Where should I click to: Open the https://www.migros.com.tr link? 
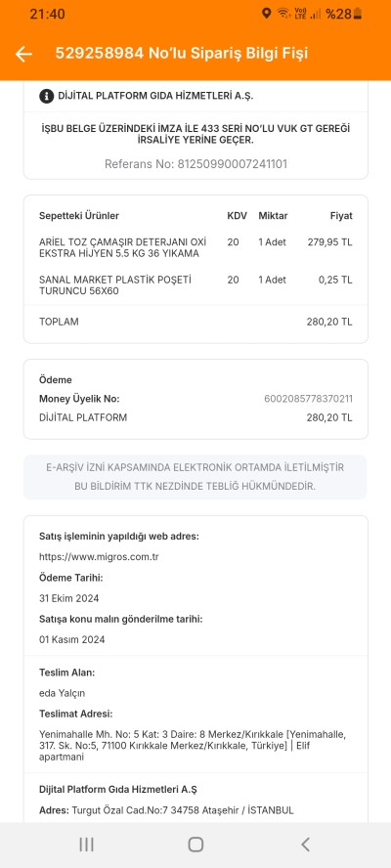pos(99,557)
